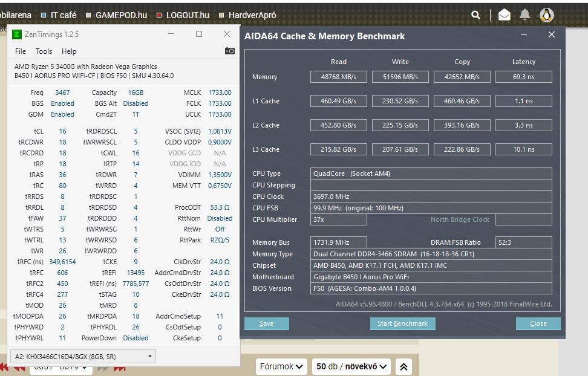Click the DRAM:FSB Ratio 52:3 field
The height and width of the screenshot is (376, 588).
coord(524,242)
